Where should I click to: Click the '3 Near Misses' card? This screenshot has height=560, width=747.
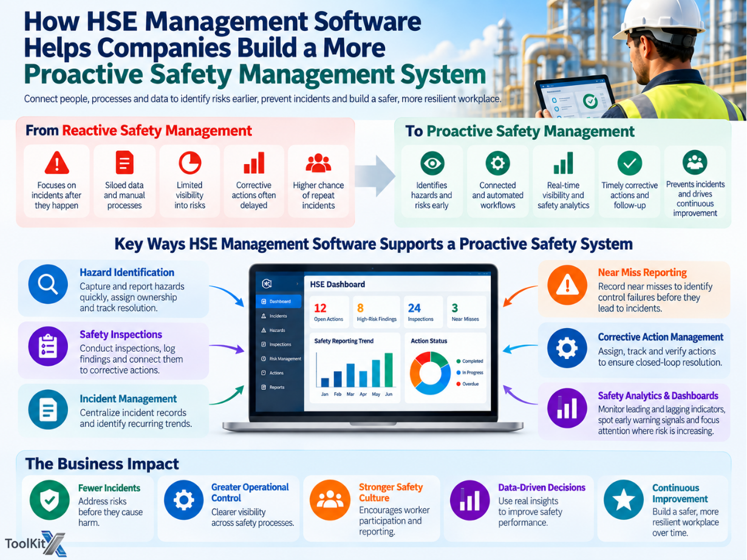click(x=466, y=312)
